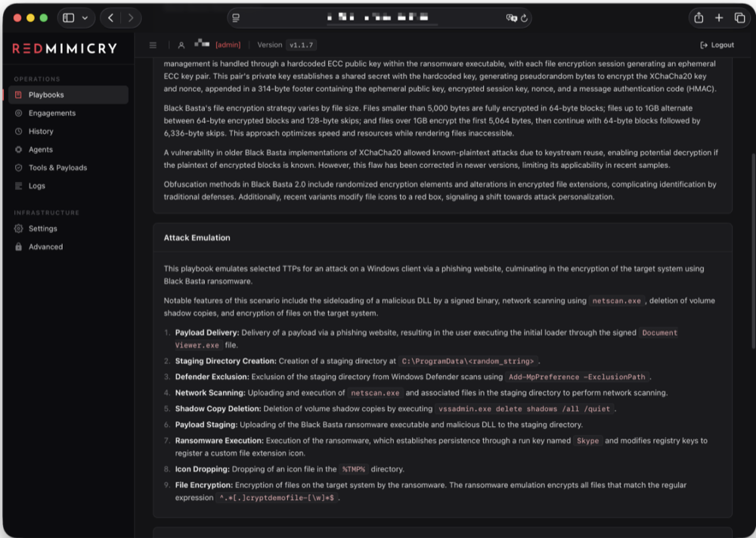Open Logs via the list icon
756x538 pixels.
tap(18, 186)
